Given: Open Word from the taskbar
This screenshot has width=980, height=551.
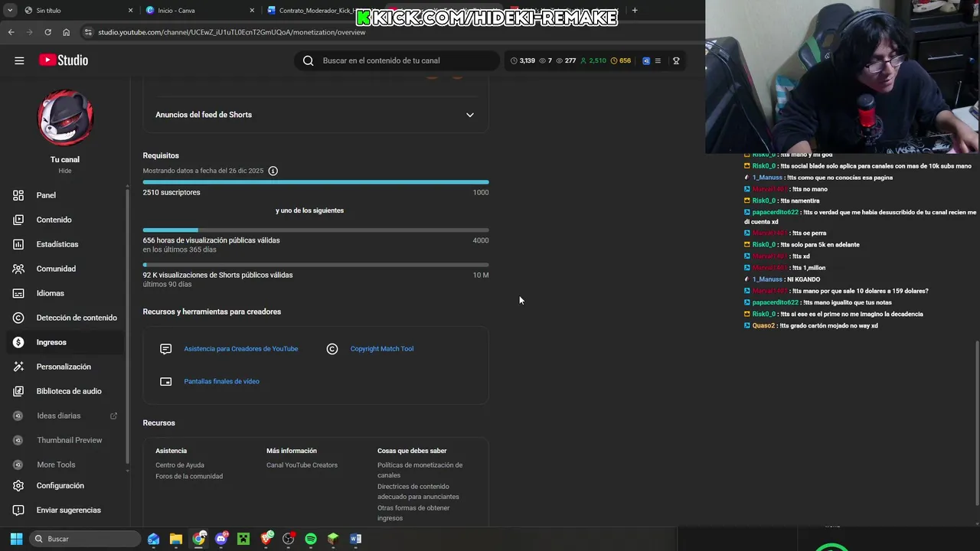Looking at the screenshot, I should [x=355, y=539].
